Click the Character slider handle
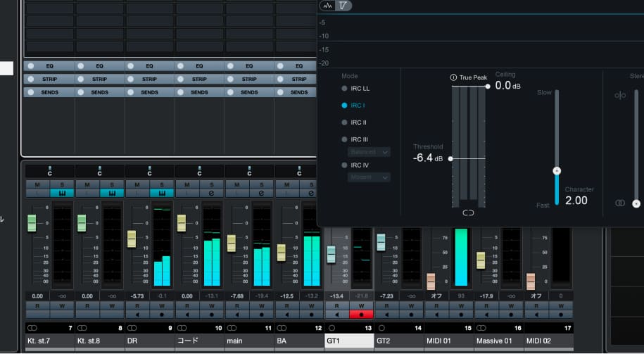Viewport: 644px width, 354px height. pyautogui.click(x=557, y=170)
